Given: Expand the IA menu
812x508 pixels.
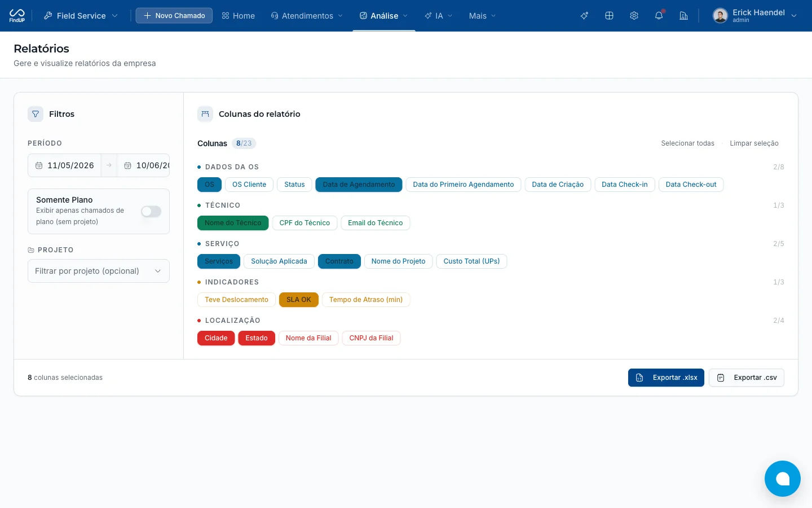Looking at the screenshot, I should (439, 16).
